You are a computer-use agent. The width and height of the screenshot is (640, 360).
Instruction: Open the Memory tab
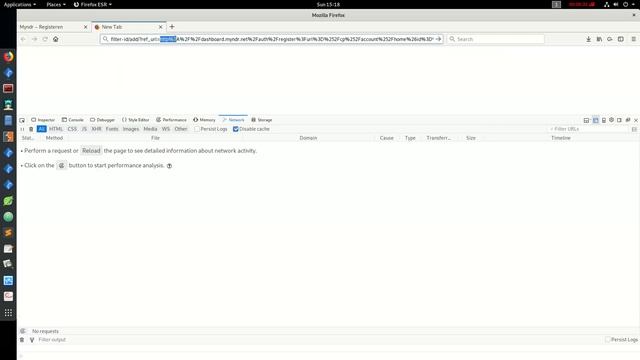pyautogui.click(x=204, y=120)
